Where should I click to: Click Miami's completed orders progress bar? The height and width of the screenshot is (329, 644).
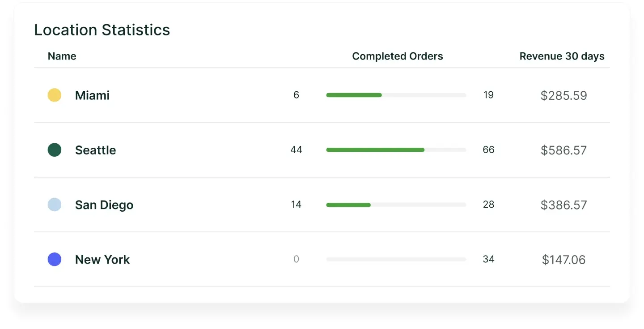(396, 95)
